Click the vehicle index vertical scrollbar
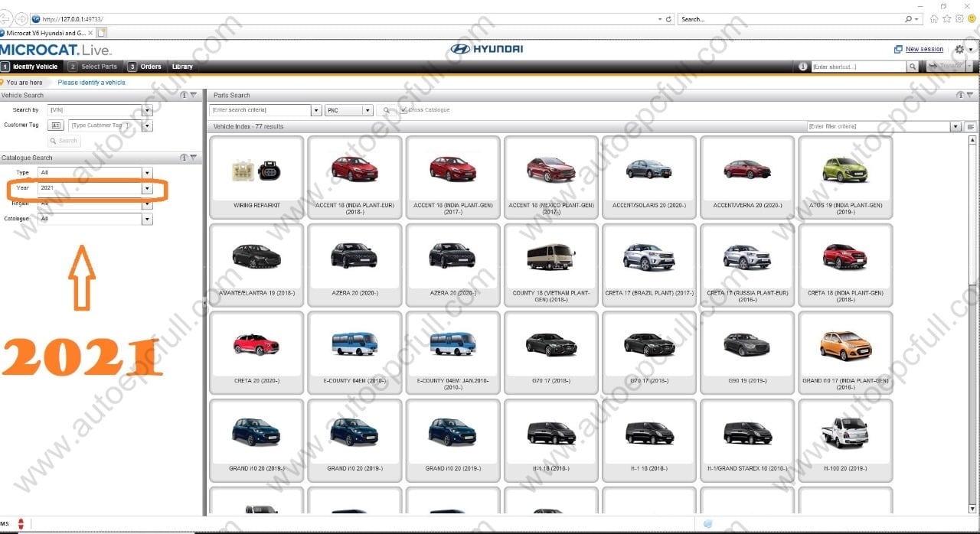Image resolution: width=980 pixels, height=534 pixels. click(974, 325)
